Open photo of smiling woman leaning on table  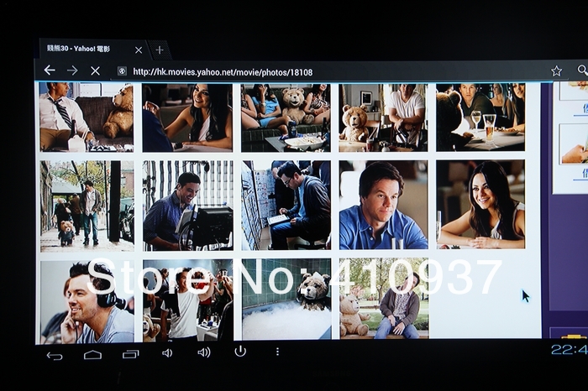pos(480,204)
